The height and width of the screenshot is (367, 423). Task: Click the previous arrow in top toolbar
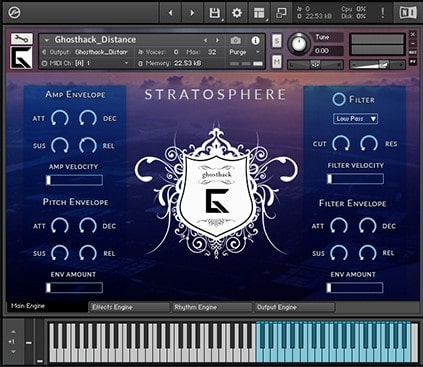[171, 13]
